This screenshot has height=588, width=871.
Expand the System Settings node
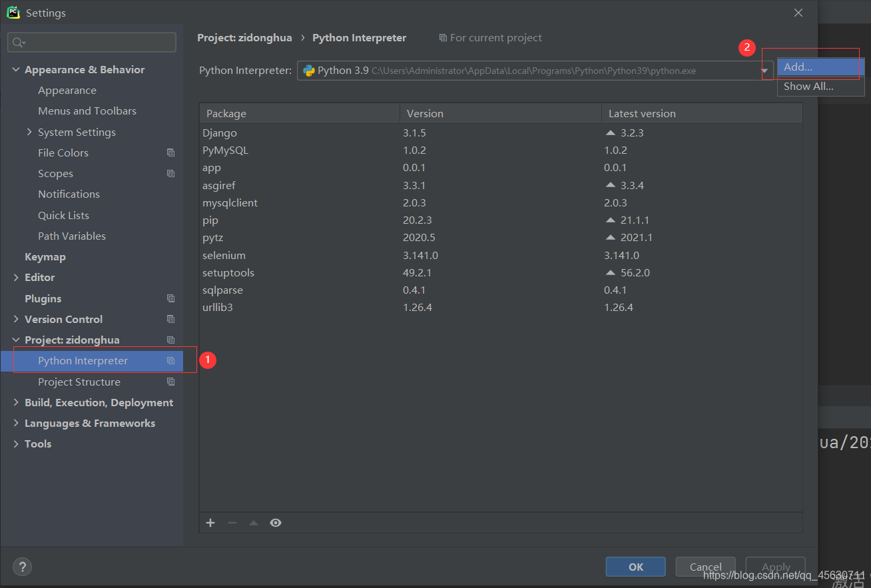tap(29, 132)
